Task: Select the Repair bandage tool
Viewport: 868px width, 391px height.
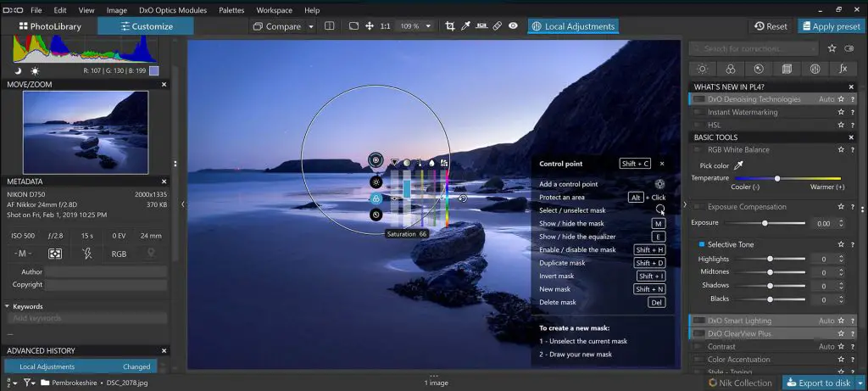Action: click(x=497, y=26)
